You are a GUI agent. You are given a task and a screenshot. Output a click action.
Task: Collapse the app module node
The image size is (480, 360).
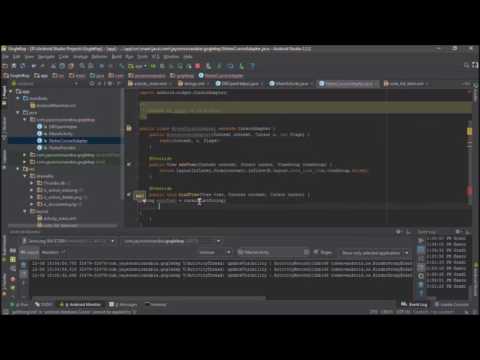(x=11, y=91)
